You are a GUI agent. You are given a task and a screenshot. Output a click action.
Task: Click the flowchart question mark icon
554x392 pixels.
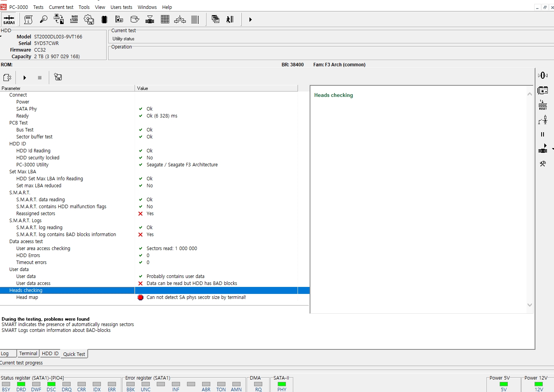[180, 19]
